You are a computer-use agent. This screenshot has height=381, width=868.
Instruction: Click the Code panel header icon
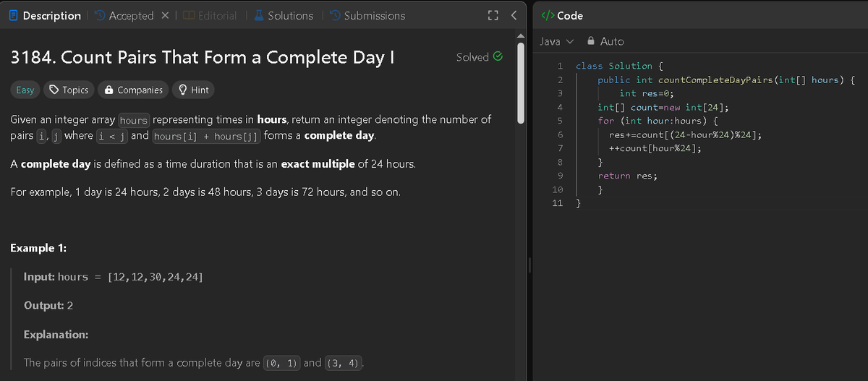(547, 15)
